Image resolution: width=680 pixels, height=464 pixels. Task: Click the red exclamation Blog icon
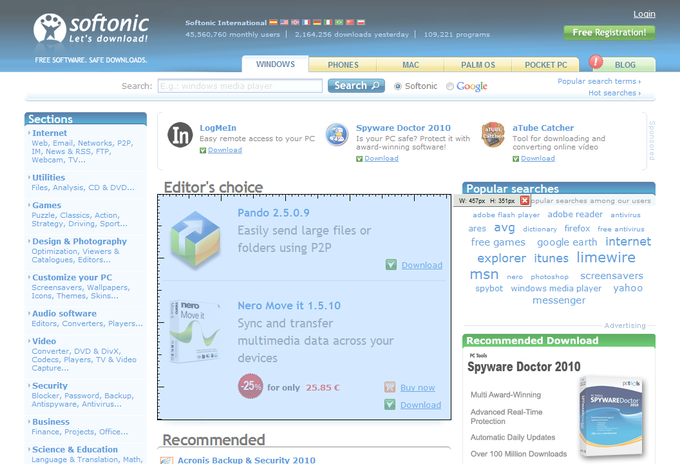pyautogui.click(x=596, y=62)
